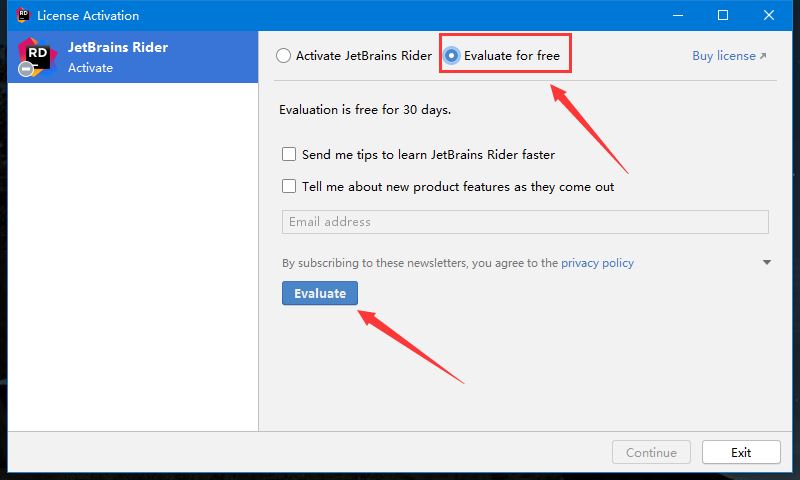This screenshot has height=480, width=800.
Task: Click the Exit button
Action: 741,452
